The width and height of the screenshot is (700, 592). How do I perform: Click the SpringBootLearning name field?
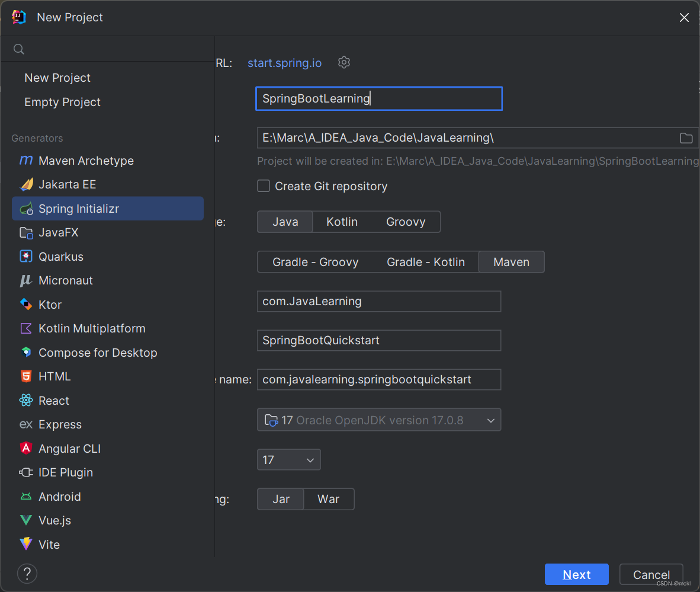pos(379,98)
